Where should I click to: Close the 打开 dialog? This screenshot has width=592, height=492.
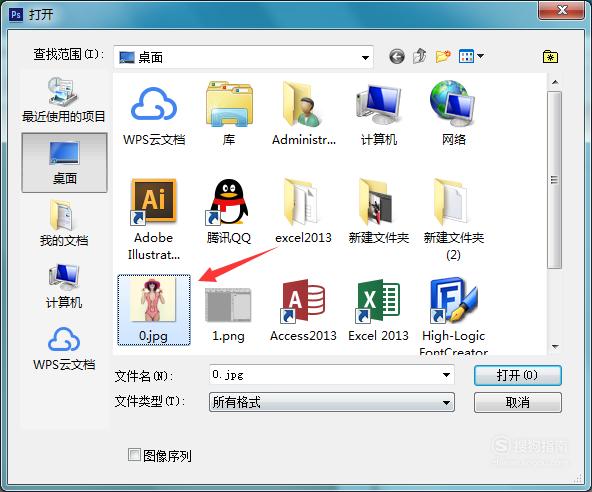561,10
